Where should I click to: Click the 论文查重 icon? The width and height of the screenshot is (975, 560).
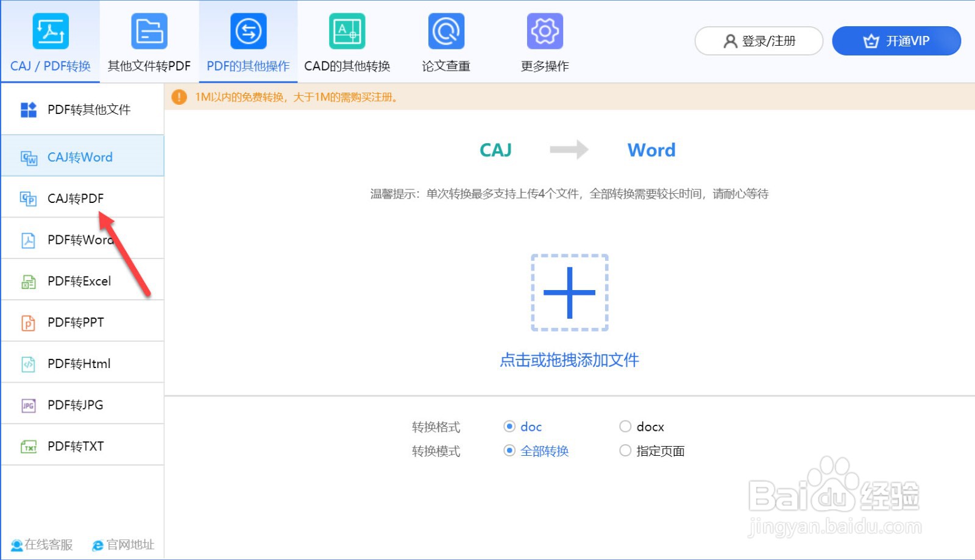(x=446, y=31)
